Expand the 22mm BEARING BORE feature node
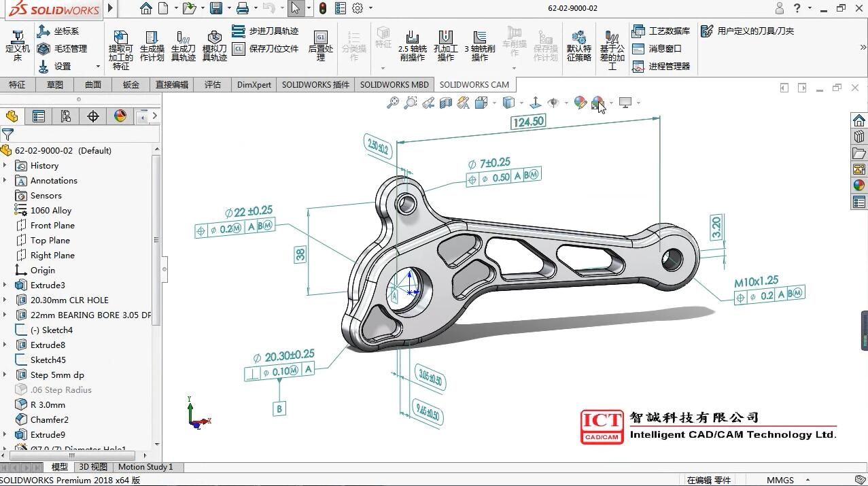 [x=5, y=315]
